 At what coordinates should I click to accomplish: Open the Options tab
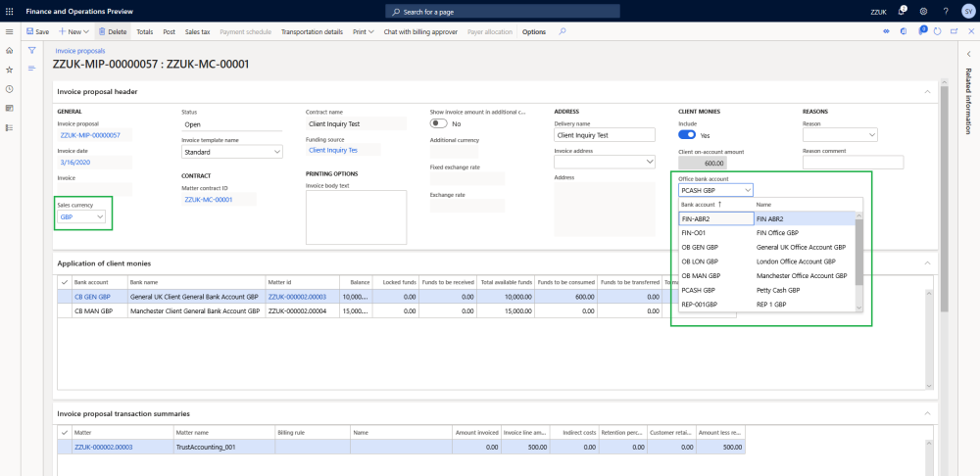pos(534,31)
